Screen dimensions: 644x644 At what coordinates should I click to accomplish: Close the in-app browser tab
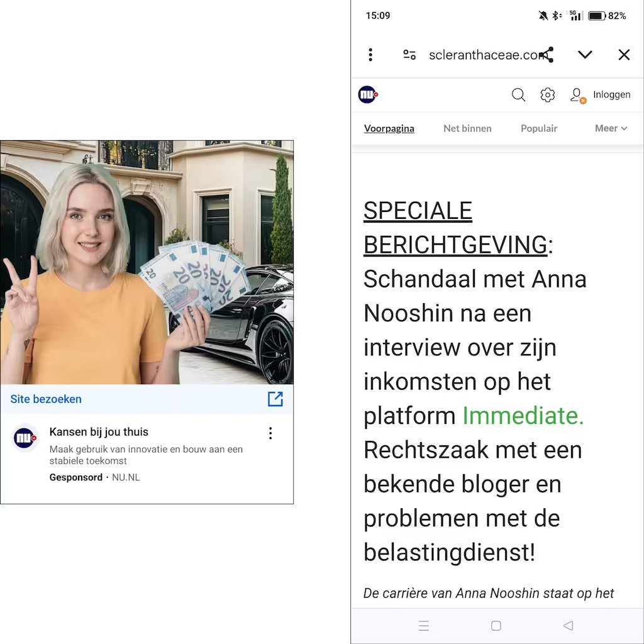click(x=624, y=55)
